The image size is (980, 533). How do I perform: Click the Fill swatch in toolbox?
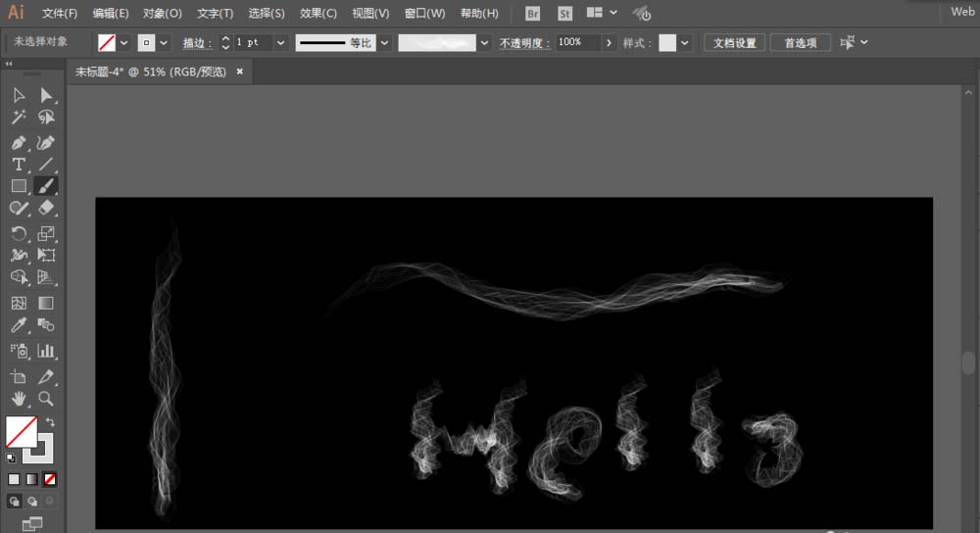point(22,432)
